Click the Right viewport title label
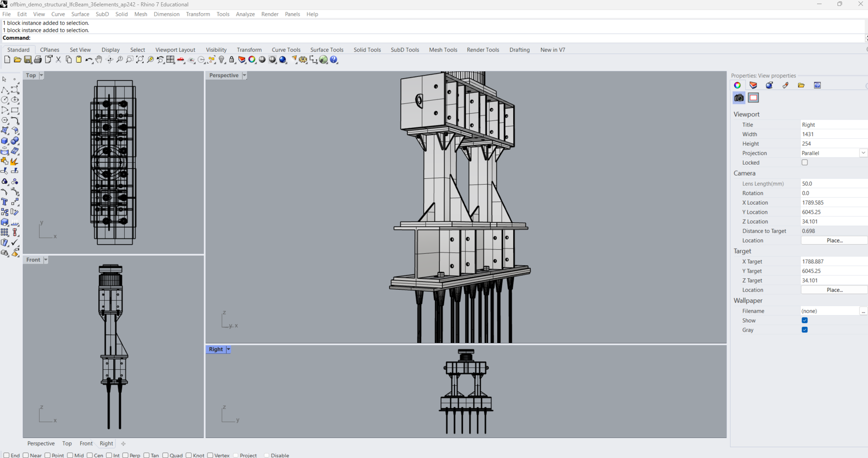 coord(216,349)
